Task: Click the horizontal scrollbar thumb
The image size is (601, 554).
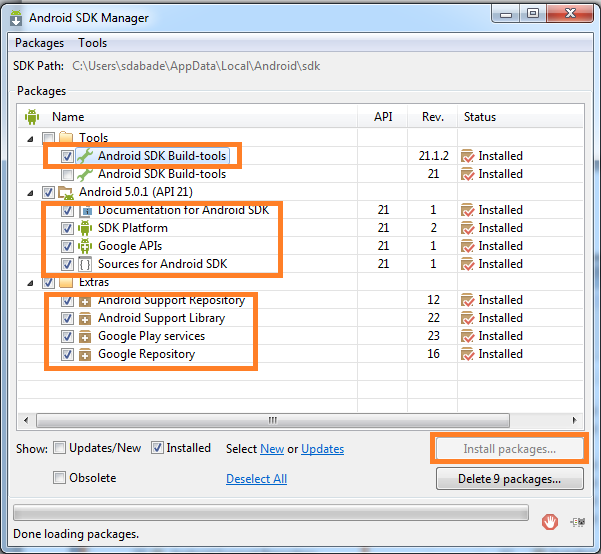Action: pos(273,420)
